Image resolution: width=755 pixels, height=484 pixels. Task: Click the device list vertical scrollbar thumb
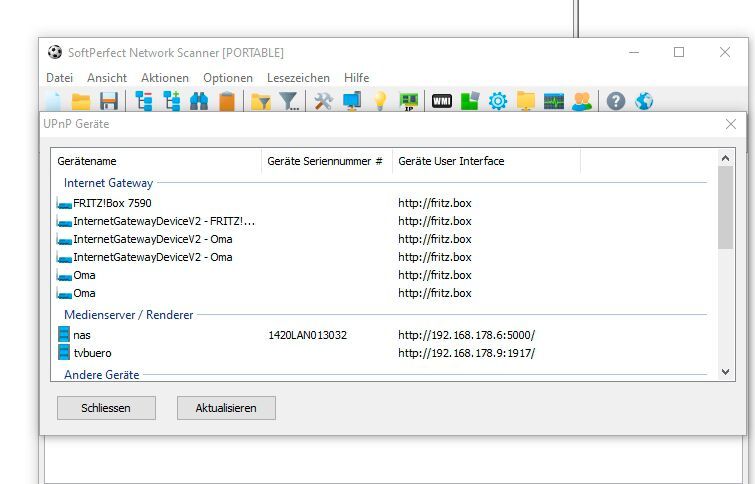click(x=726, y=208)
